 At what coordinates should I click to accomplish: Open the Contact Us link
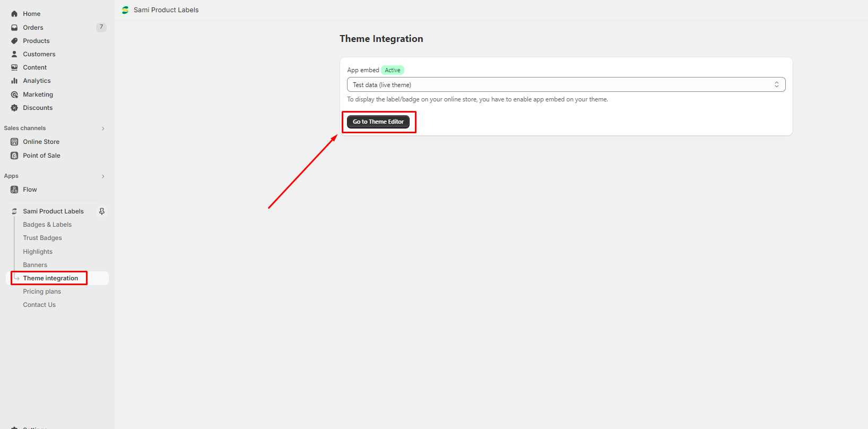[x=39, y=305]
